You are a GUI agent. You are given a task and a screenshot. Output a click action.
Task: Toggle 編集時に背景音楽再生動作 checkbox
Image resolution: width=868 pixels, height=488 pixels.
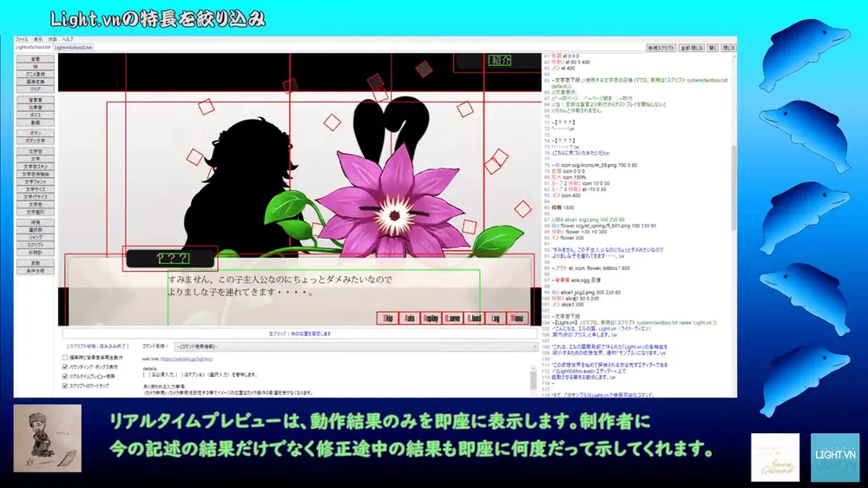65,358
